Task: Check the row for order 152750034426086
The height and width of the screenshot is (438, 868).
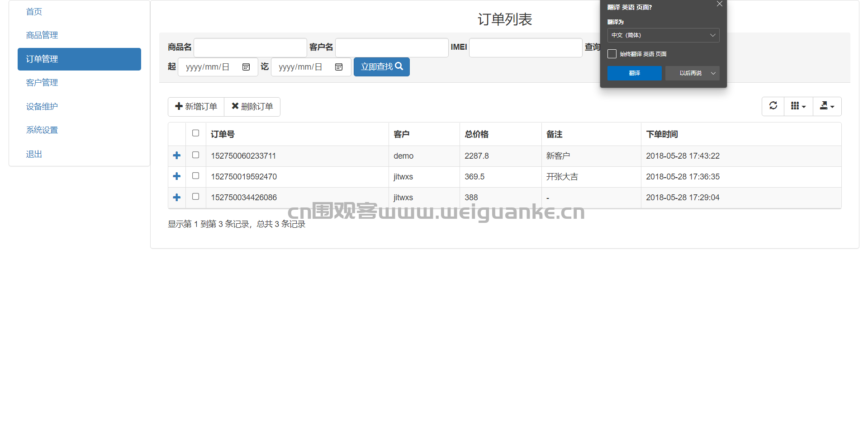Action: (195, 196)
